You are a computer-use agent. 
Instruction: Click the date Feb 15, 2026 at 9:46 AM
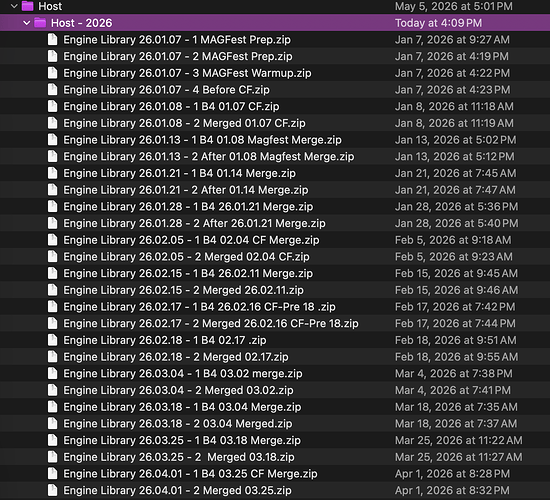point(456,290)
